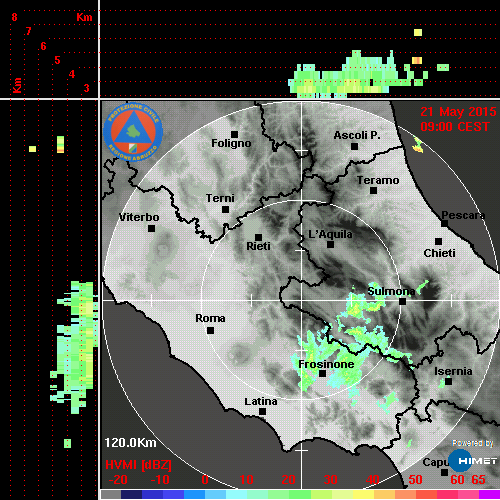Click the "50" scale value

point(415,480)
